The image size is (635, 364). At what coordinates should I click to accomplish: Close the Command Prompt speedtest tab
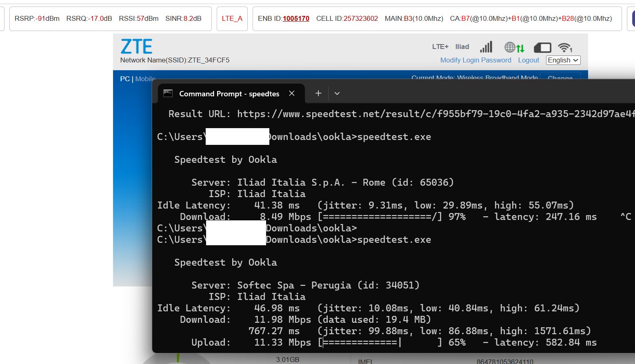(292, 93)
